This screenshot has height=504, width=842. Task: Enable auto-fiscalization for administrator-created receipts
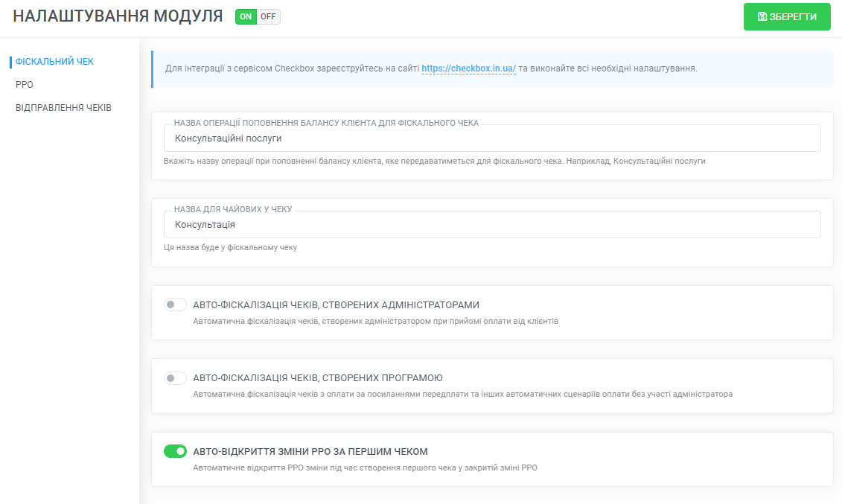tap(175, 305)
